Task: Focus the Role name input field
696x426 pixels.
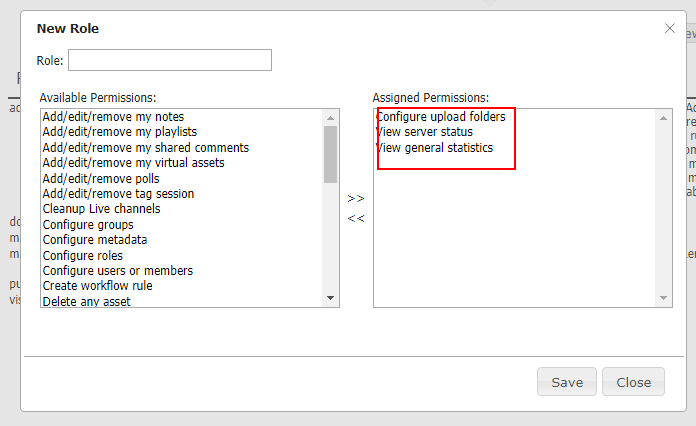Action: coord(170,60)
